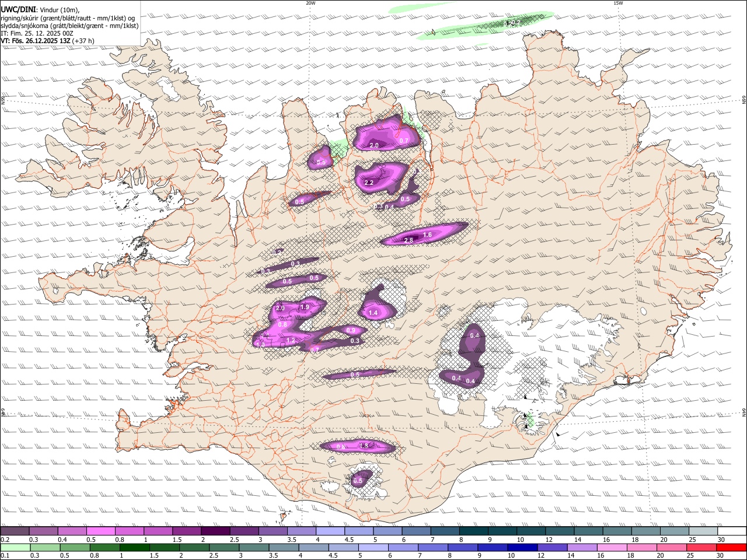The width and height of the screenshot is (747, 560).
Task: Pick the bright red 30 swatch in lower legend
Action: tap(731, 548)
